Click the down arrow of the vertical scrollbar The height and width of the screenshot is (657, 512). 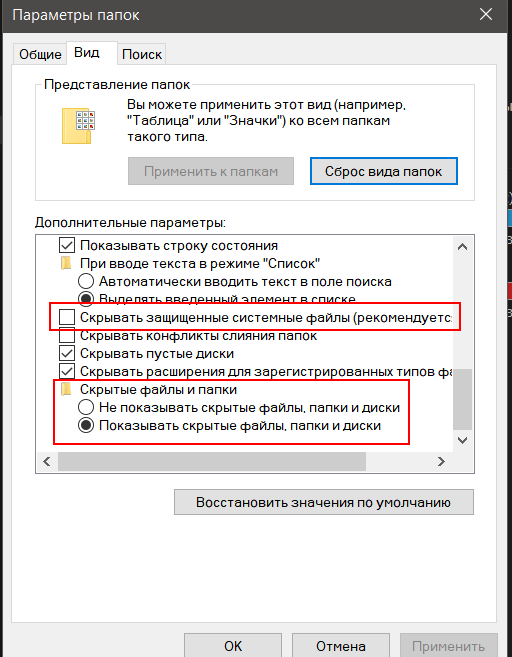463,440
